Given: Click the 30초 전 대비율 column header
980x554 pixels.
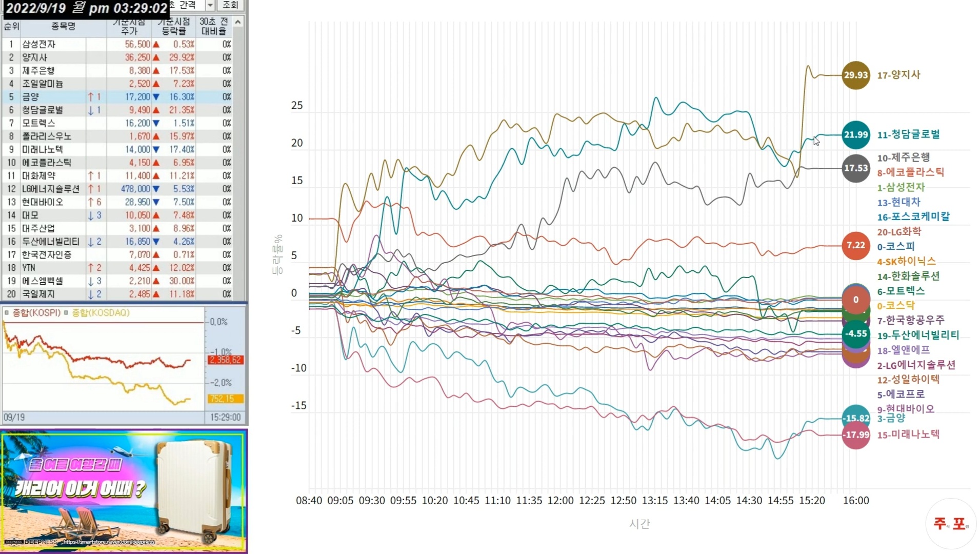Looking at the screenshot, I should point(214,26).
